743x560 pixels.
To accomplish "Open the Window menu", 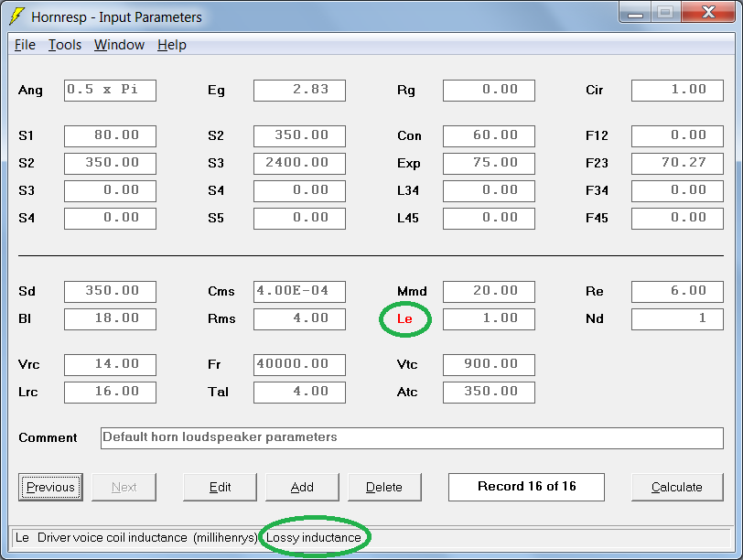I will 119,45.
